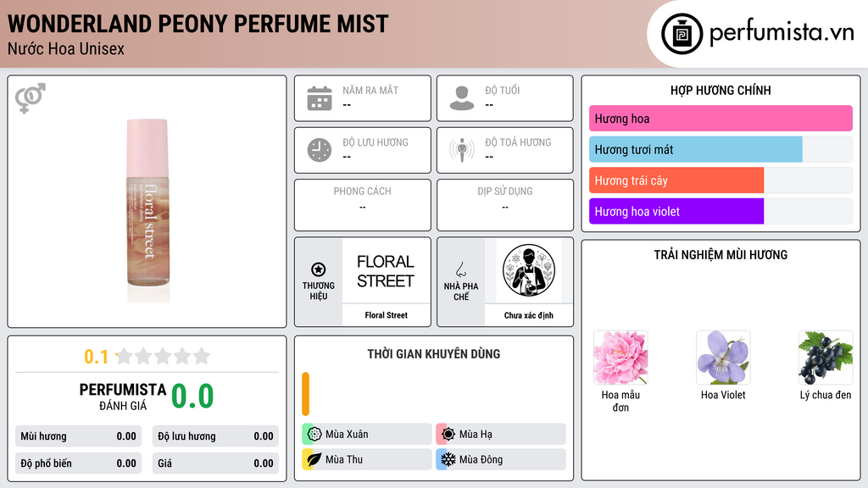Screen dimensions: 868x488
Task: Click the Hoa Violet flower thumbnail
Action: 722,358
